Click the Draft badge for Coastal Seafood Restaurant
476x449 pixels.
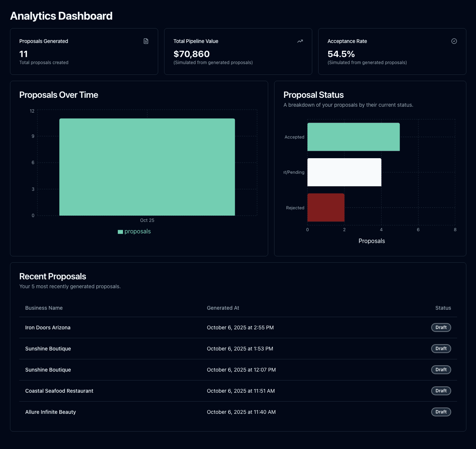(x=441, y=391)
